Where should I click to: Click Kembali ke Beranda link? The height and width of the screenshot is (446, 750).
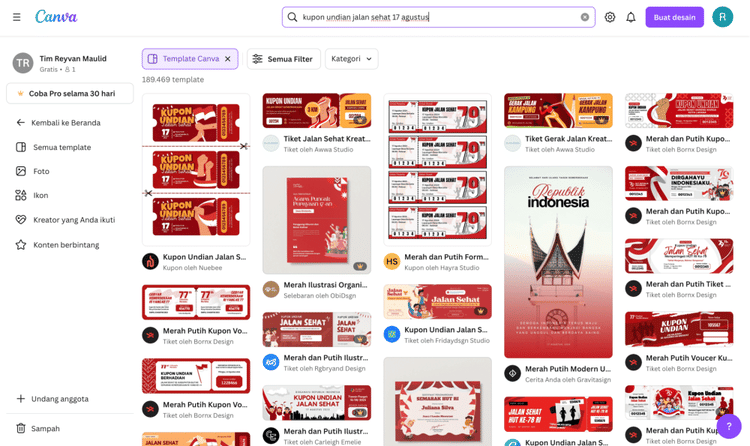pyautogui.click(x=66, y=123)
